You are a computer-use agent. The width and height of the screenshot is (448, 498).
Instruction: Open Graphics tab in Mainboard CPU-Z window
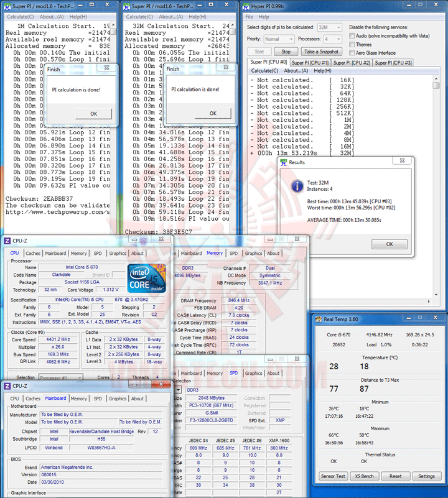118,399
